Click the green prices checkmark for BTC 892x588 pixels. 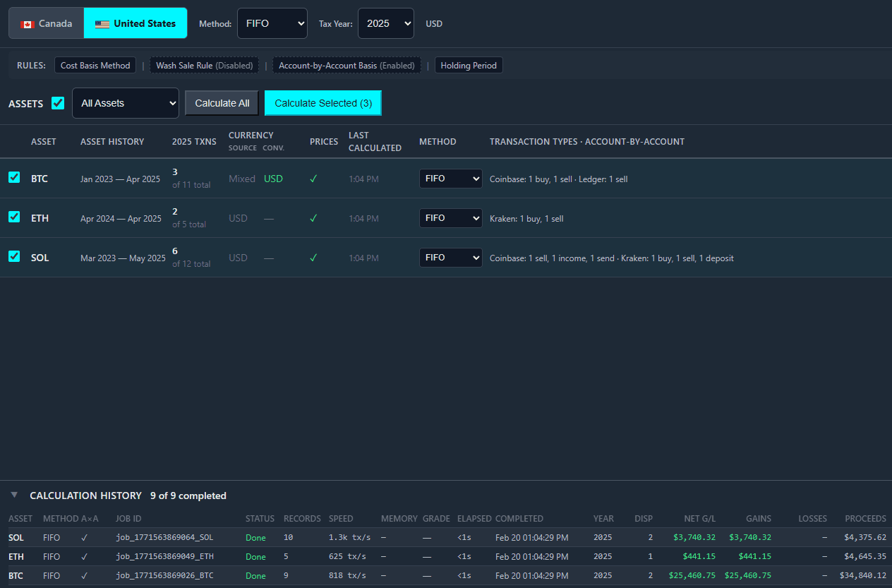click(313, 179)
